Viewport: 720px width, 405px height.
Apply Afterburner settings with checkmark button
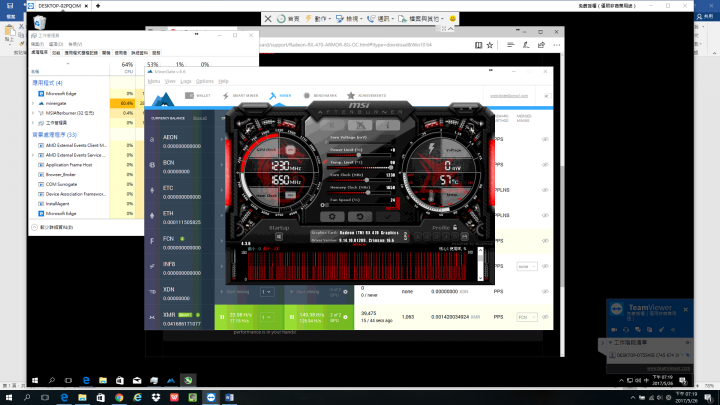(x=388, y=216)
